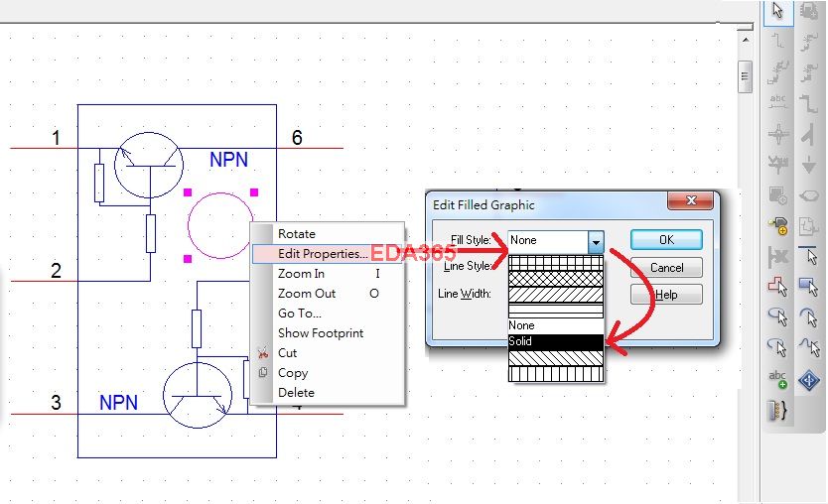Click the Copy pages icon in context menu
Screen dimensions: 828x504
pos(262,373)
